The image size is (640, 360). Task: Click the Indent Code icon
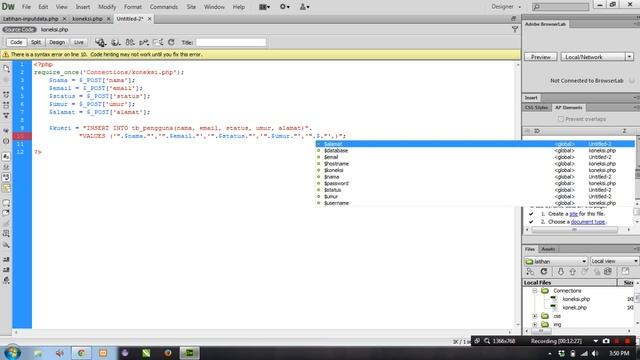[x=6, y=259]
